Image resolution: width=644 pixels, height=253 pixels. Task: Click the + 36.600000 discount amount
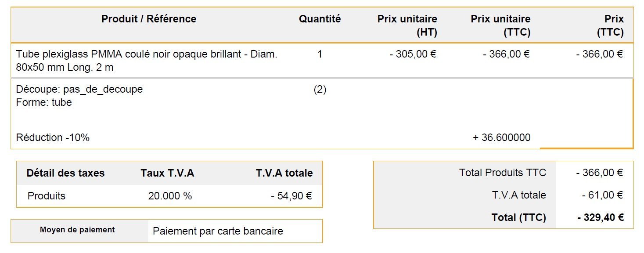(501, 137)
